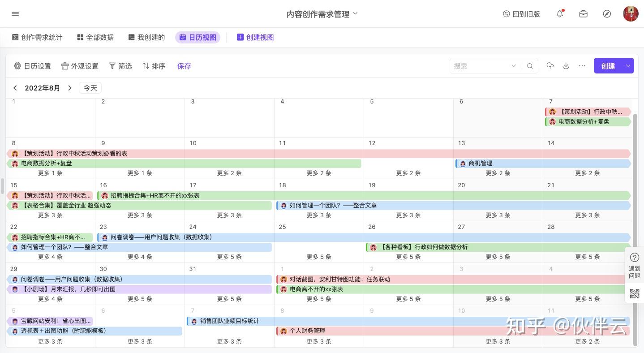644x353 pixels.
Task: Select the August 1 date cell
Action: click(50, 117)
